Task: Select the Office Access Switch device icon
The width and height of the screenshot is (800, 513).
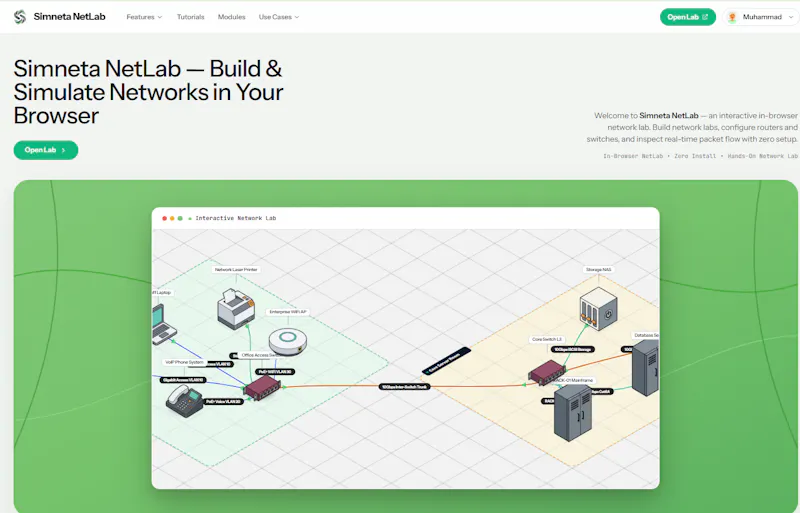Action: (x=262, y=387)
